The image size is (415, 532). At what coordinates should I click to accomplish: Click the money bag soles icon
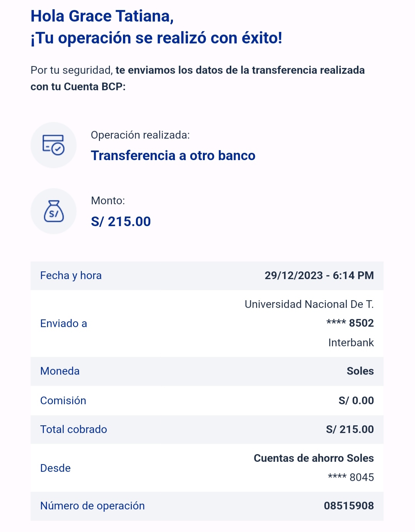[53, 211]
